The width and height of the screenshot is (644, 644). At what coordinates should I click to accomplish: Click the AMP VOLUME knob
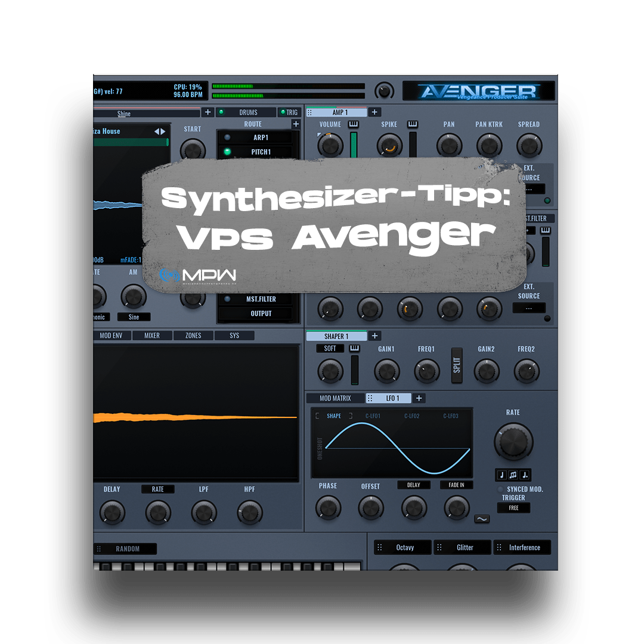tap(330, 145)
